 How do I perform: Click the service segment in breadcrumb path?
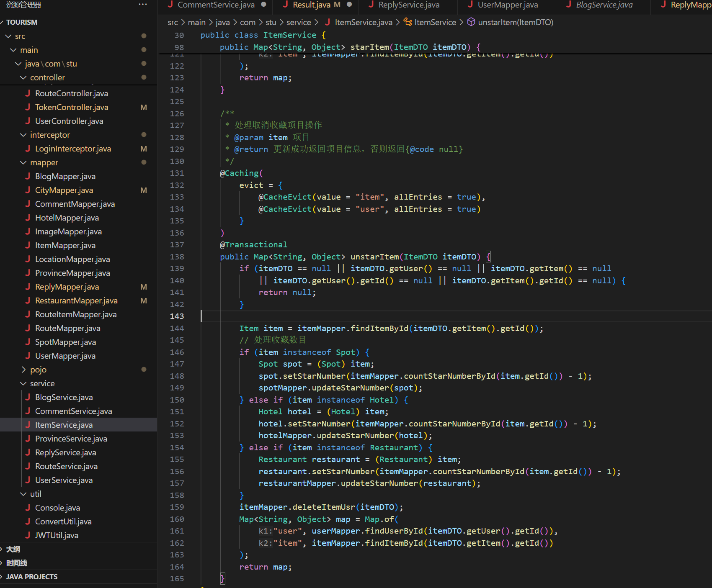point(299,22)
